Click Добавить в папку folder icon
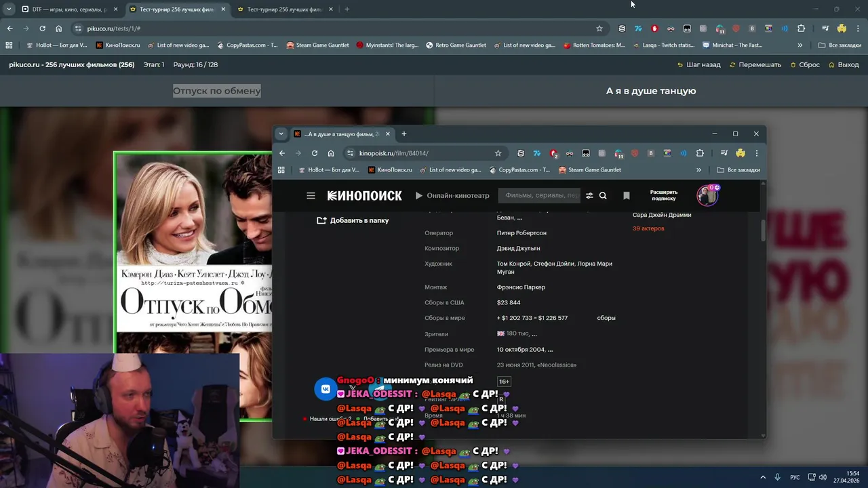 point(322,220)
